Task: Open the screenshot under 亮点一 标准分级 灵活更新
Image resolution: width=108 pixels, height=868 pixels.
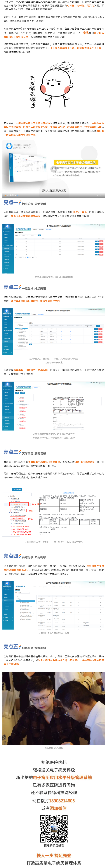Action: pyautogui.click(x=54, y=249)
